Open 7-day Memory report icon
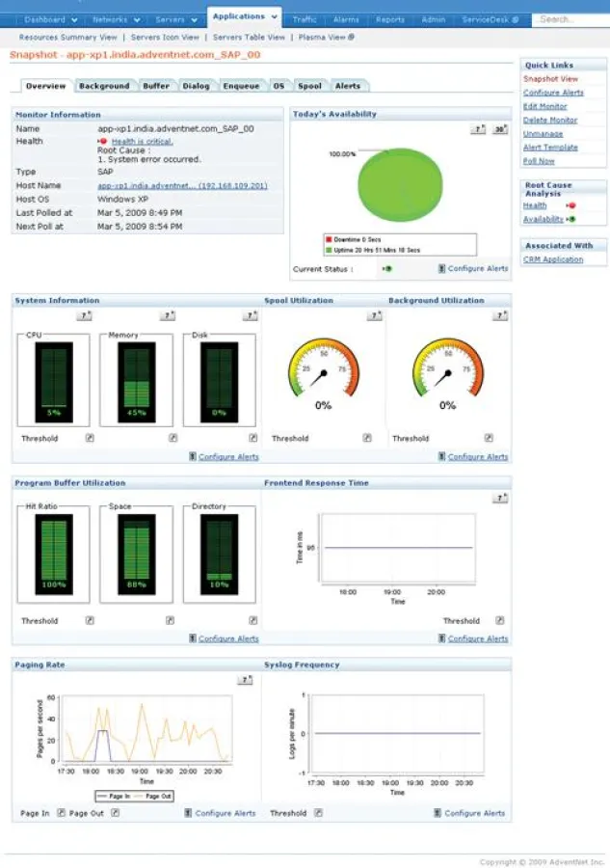The image size is (610, 868). 168,315
